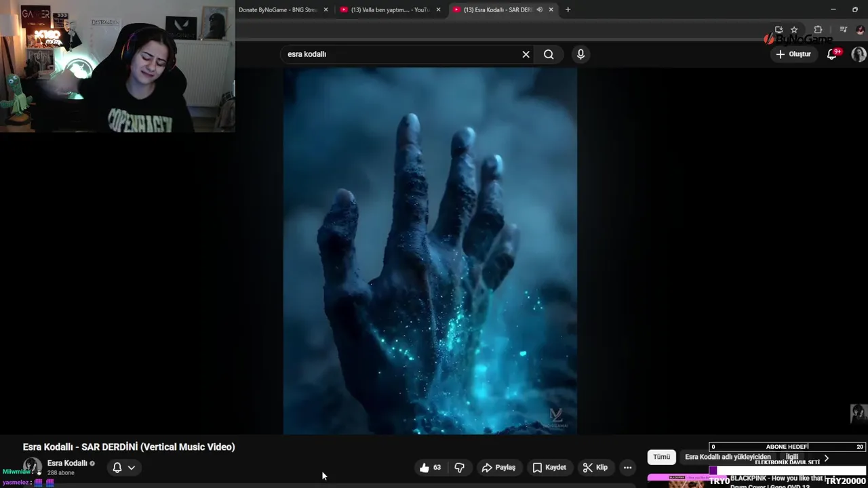This screenshot has width=868, height=488.
Task: Save the video using Kaydet
Action: [x=549, y=467]
